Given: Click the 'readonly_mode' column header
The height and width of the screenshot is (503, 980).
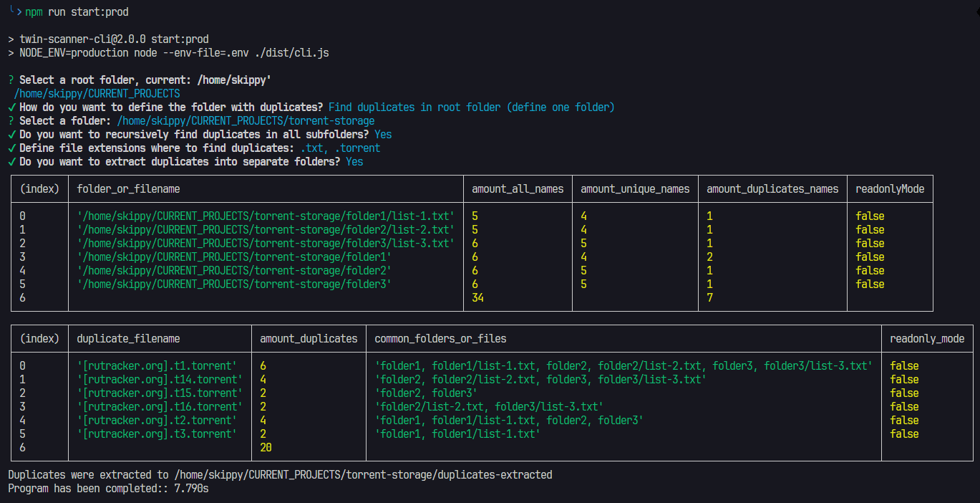Looking at the screenshot, I should point(927,339).
